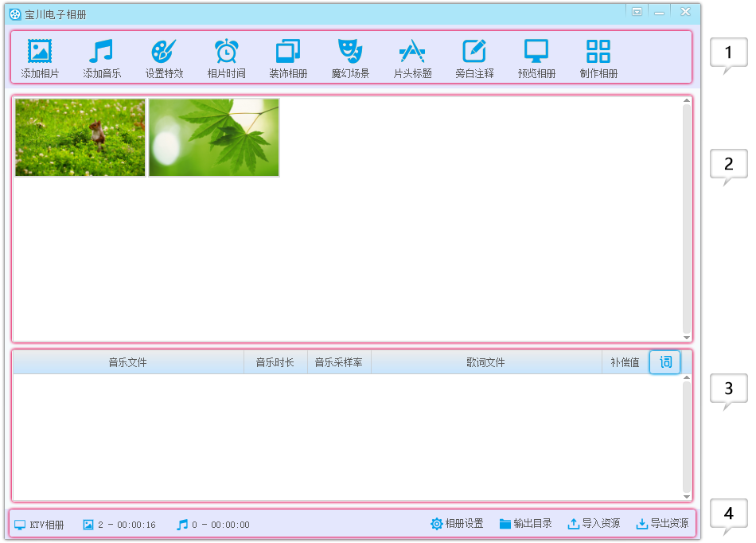
Task: Click the 音乐时长 column header
Action: (275, 362)
